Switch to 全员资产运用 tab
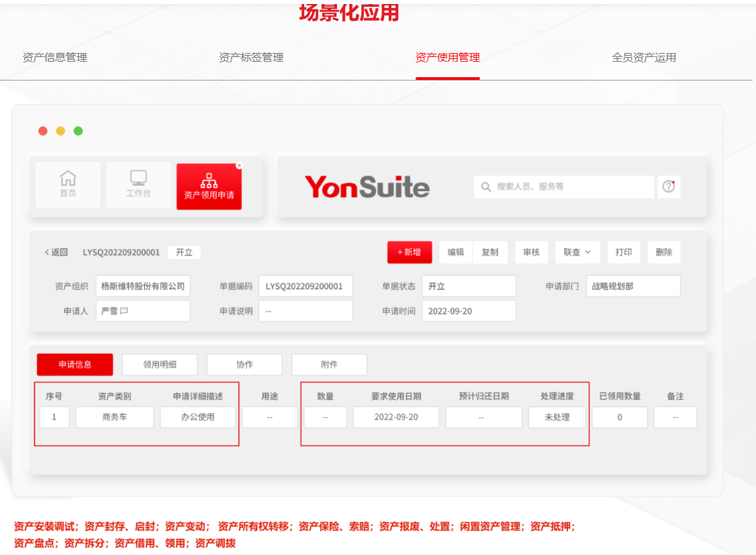 coord(644,58)
